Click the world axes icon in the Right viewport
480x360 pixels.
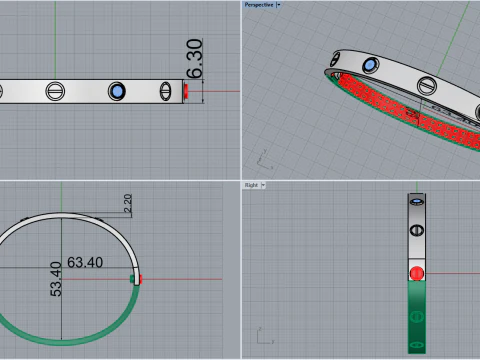click(265, 336)
